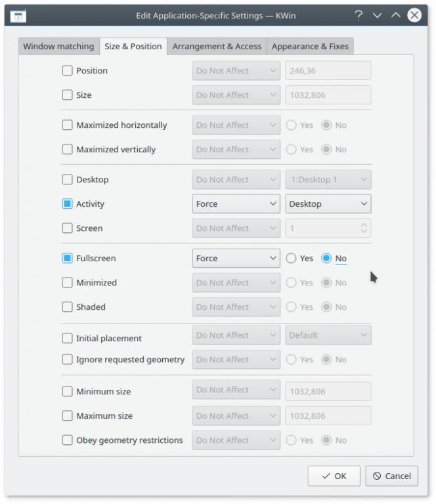Click the downward chevron minimize icon
This screenshot has height=504, width=436.
click(x=377, y=15)
